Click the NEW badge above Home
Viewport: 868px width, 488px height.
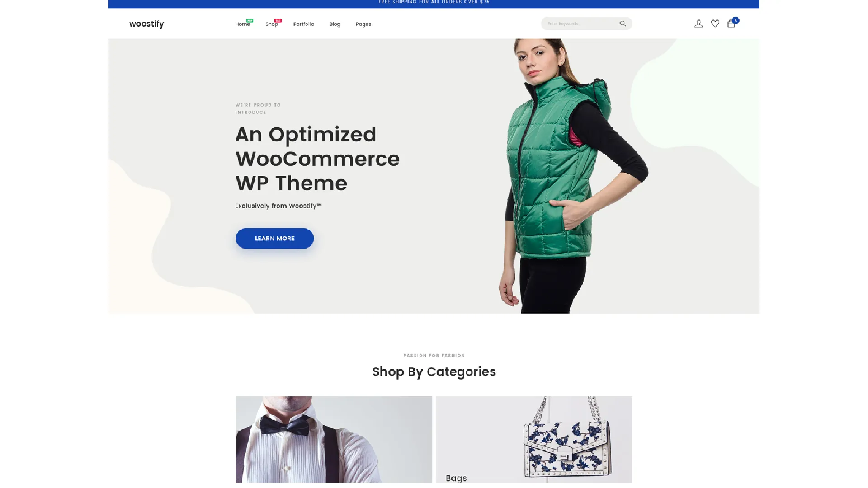click(250, 20)
